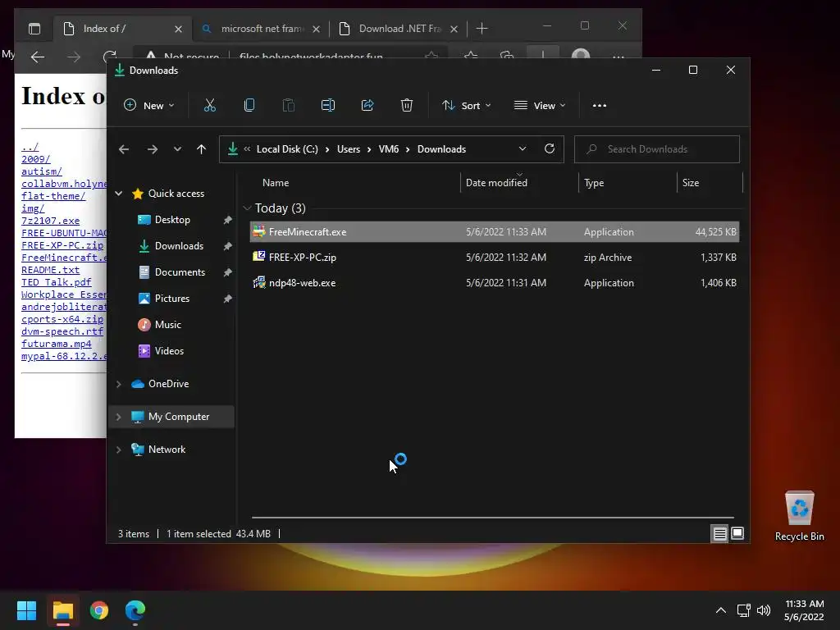Open new tab in Edge
The height and width of the screenshot is (630, 840).
tap(482, 29)
